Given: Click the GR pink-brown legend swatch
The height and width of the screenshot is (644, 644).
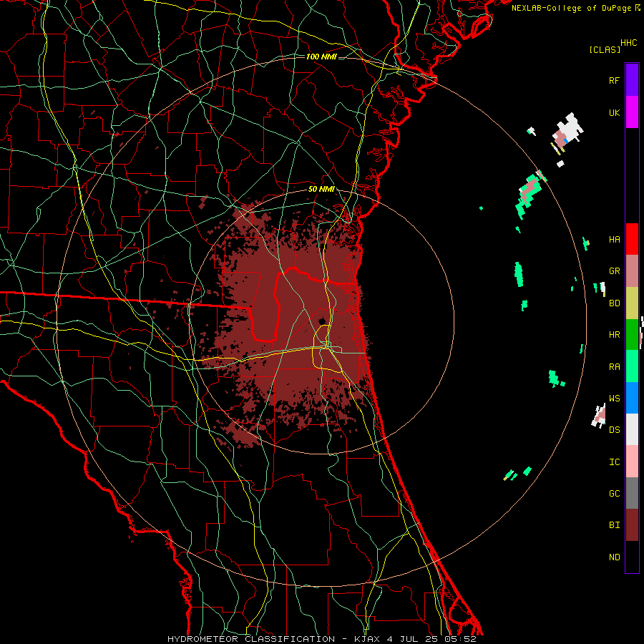Looking at the screenshot, I should click(x=632, y=270).
